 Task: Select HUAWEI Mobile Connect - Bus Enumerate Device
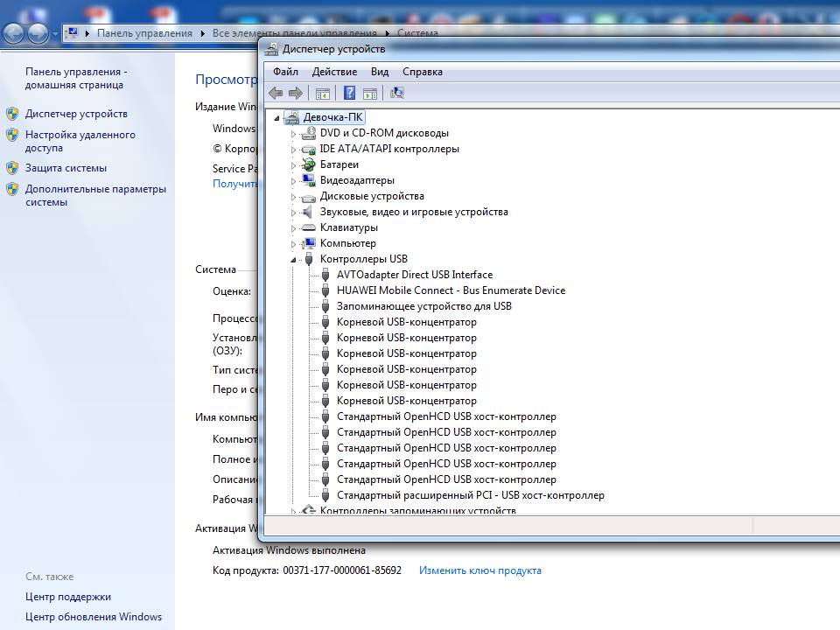[x=451, y=290]
